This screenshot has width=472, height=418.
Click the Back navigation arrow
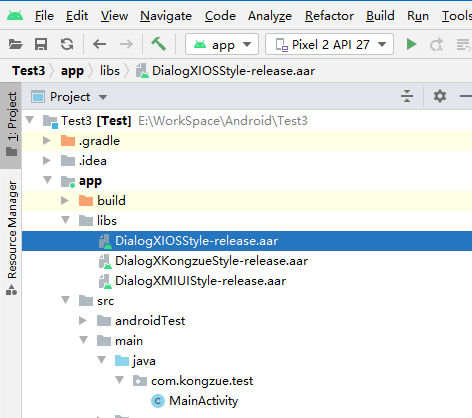tap(99, 44)
